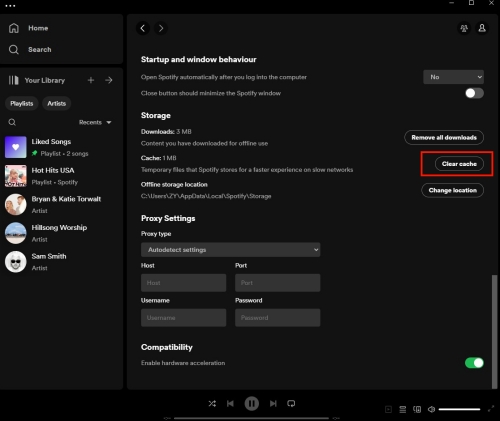
Task: Open the Proxy type dropdown
Action: pyautogui.click(x=230, y=250)
